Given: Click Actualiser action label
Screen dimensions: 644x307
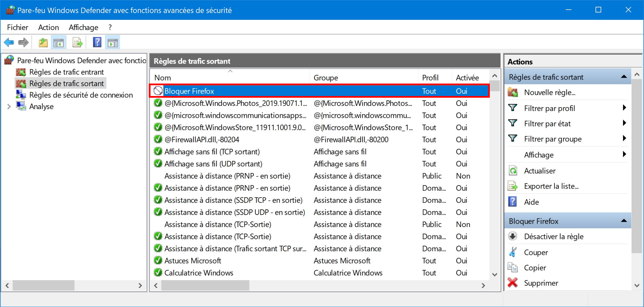Looking at the screenshot, I should pos(540,171).
